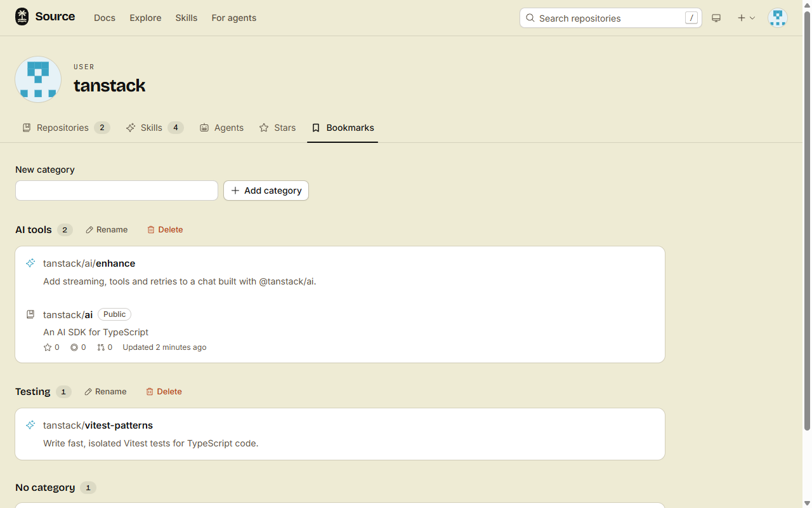
Task: Click the pull requests count on tanstack/ai
Action: click(x=105, y=347)
